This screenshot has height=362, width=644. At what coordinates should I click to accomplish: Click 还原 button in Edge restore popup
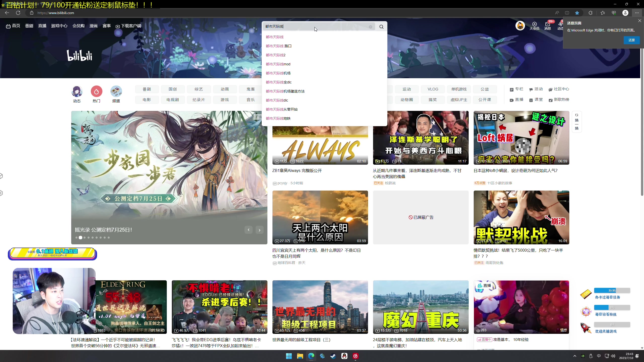click(x=631, y=40)
